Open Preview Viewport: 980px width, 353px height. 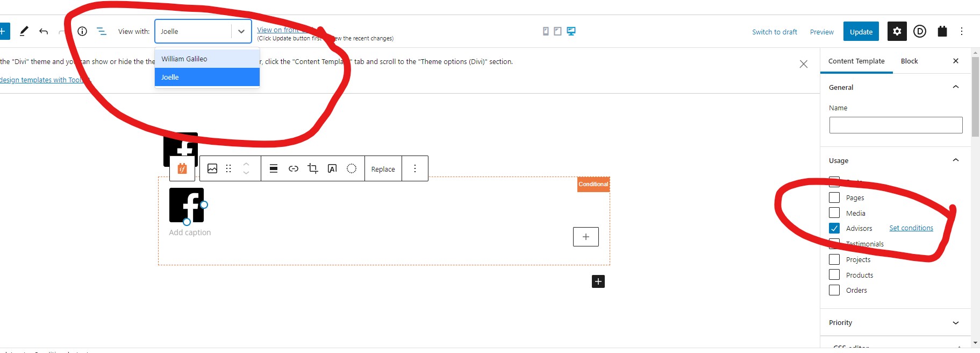(822, 32)
